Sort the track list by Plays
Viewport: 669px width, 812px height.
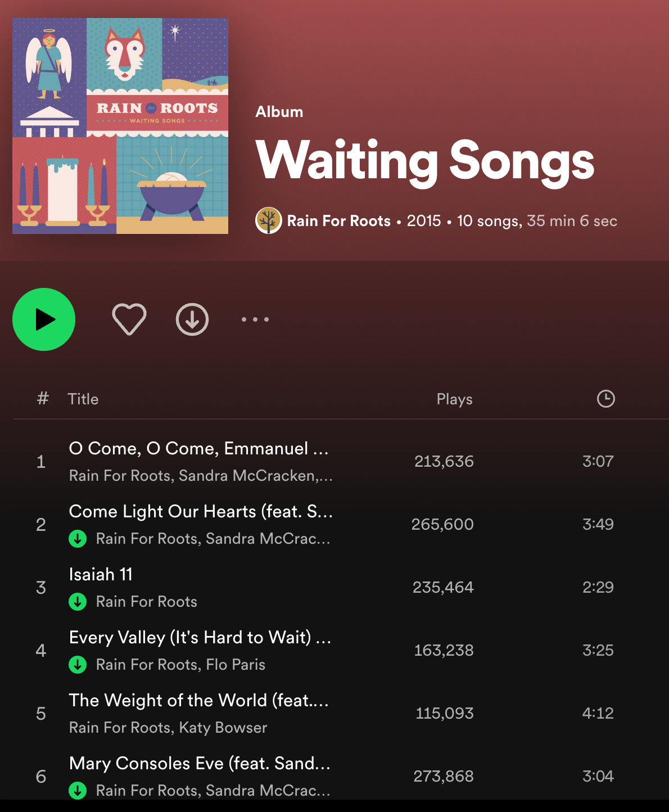point(454,399)
